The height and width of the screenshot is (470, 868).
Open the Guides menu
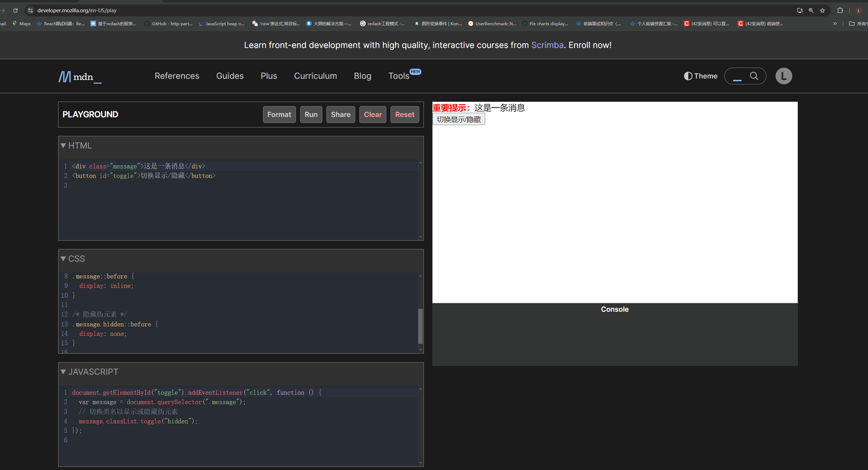[x=230, y=76]
